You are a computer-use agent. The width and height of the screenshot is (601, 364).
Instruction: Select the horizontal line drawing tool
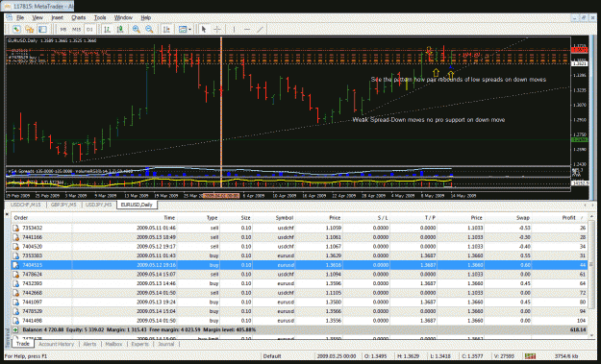247,29
